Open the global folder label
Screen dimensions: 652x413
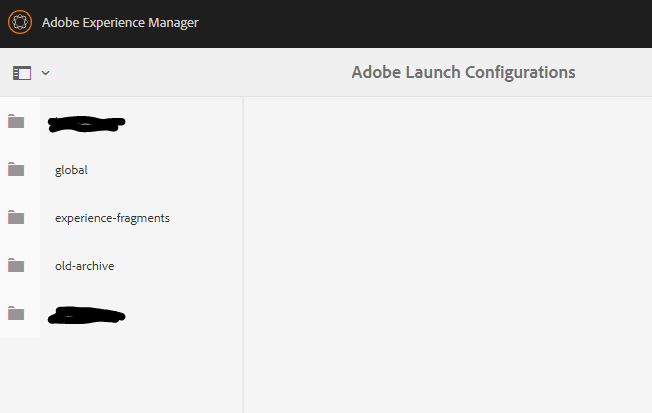71,170
